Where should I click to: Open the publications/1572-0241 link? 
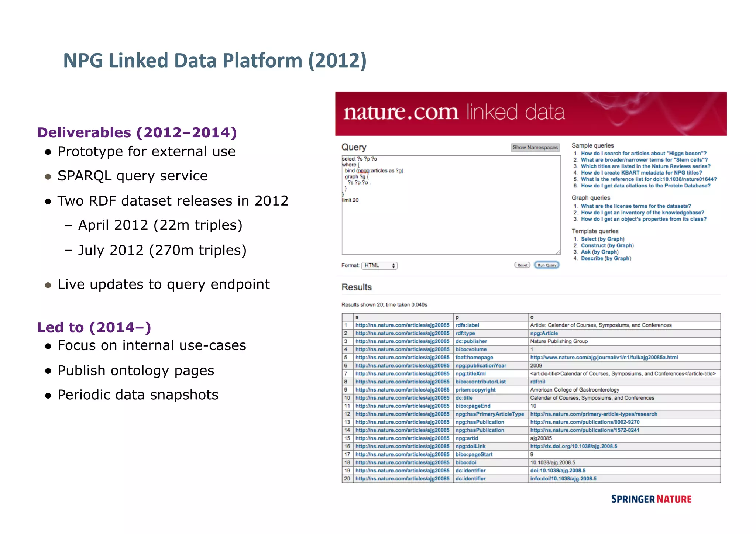[x=585, y=430]
